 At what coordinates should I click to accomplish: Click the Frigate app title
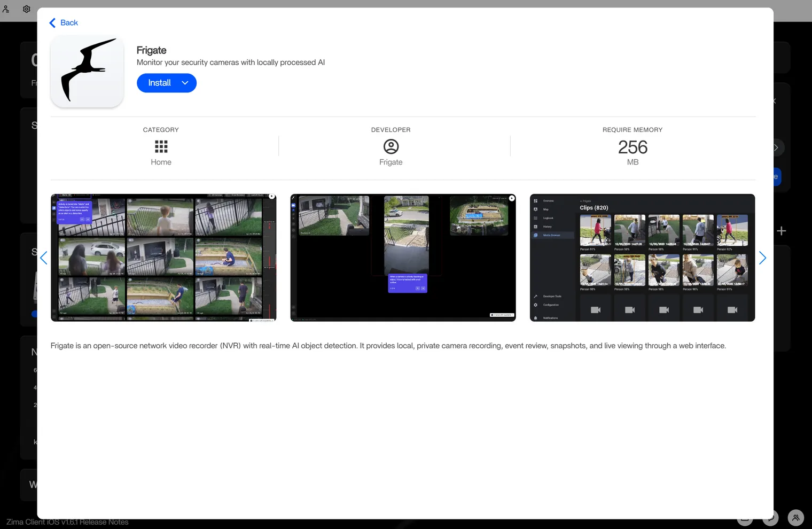tap(152, 50)
